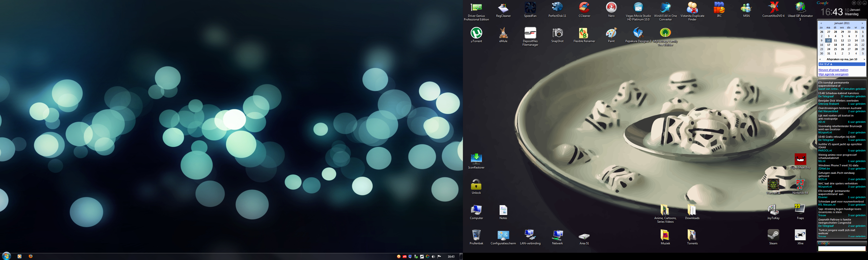This screenshot has width=868, height=260.
Task: Click 'Mijn agenda weergeven' link
Action: (833, 74)
